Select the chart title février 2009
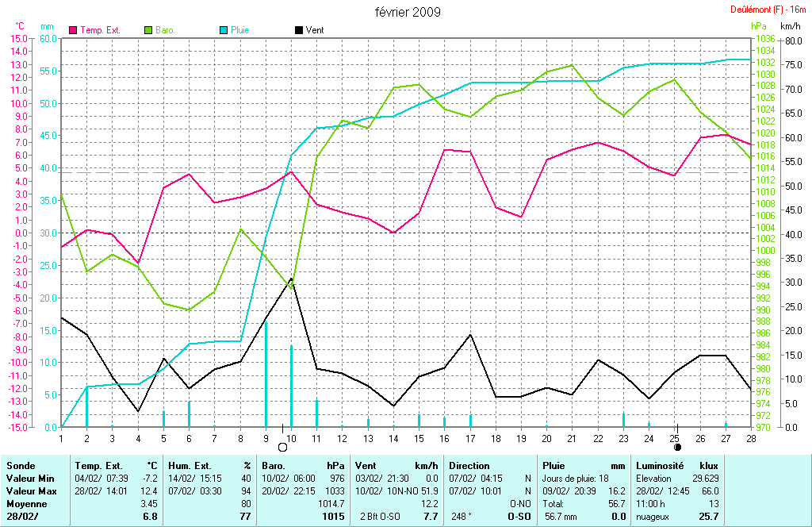Viewport: 812px width, 527px height. [408, 13]
